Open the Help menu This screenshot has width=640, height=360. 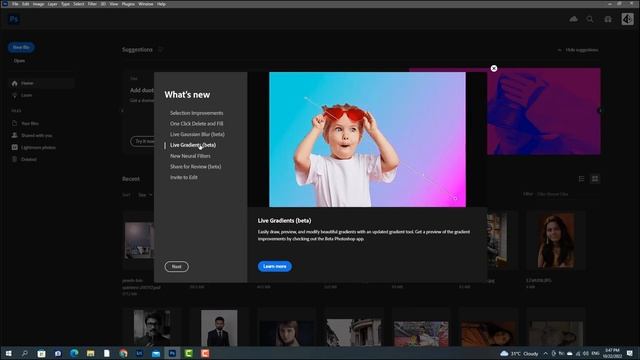162,4
